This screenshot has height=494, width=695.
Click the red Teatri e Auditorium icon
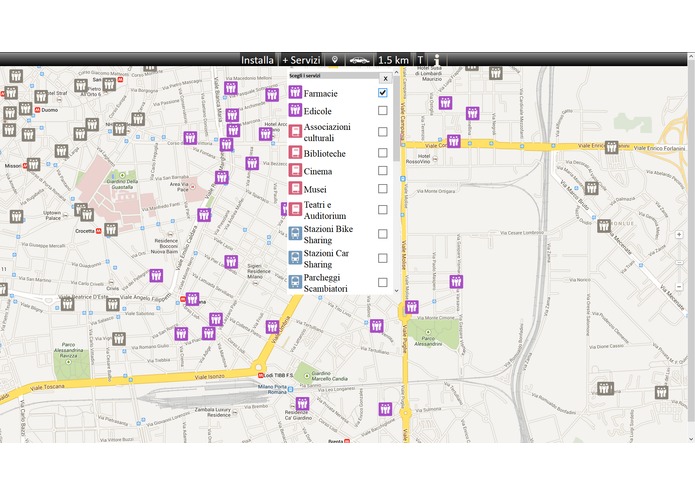[x=295, y=209]
